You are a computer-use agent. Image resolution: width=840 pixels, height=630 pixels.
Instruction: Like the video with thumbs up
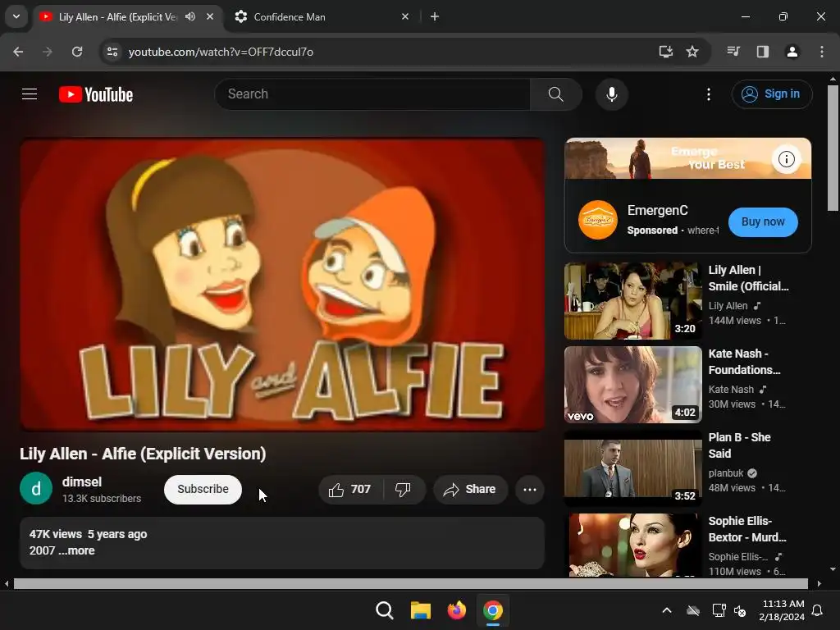coord(351,489)
